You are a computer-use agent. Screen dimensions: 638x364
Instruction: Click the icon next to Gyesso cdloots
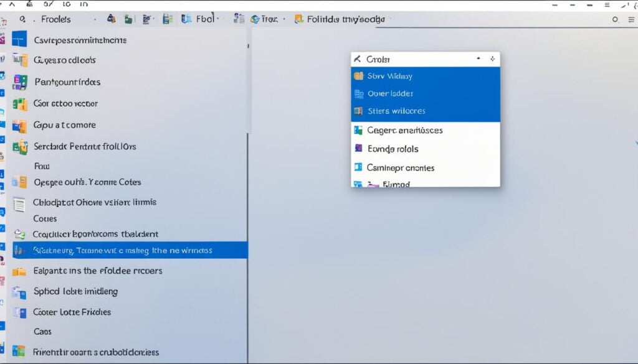(19, 60)
